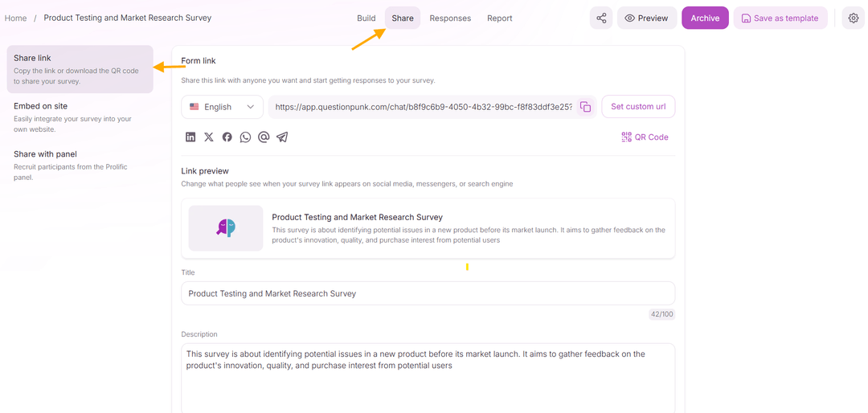Click the share icon button beside Preview
868x413 pixels.
click(601, 18)
